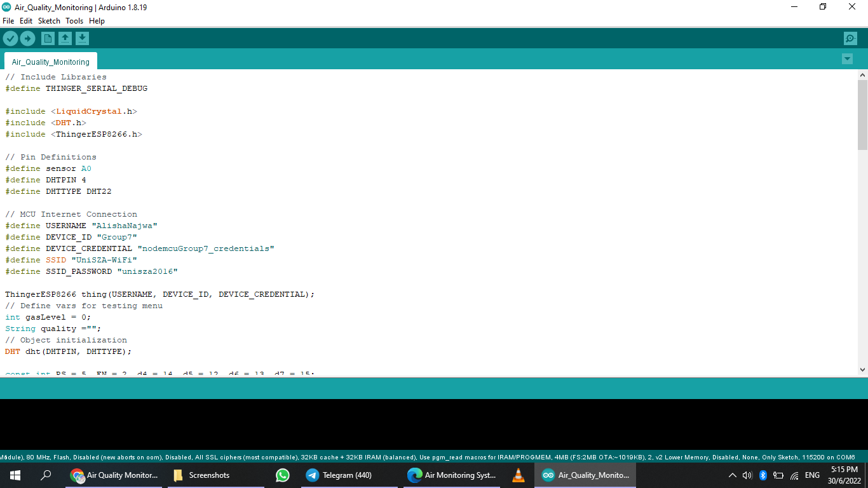Click the "DHT dht(DHTPIN, DHTTYPE);" line
868x488 pixels.
coord(69,351)
